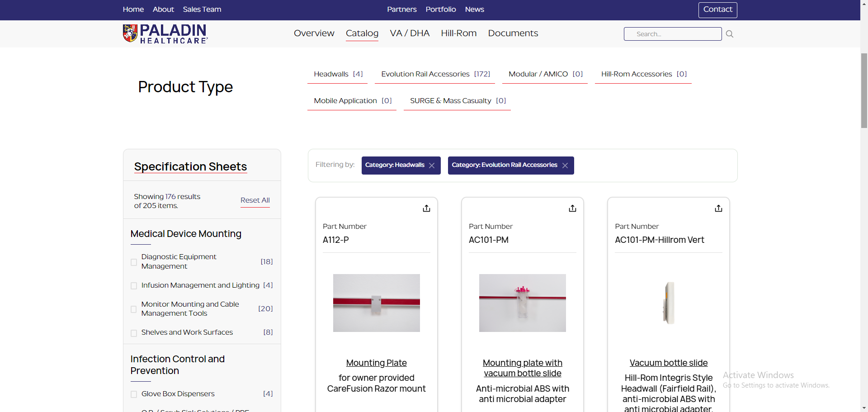The width and height of the screenshot is (868, 412).
Task: Check Monitor Mounting and Cable Management Tools
Action: click(134, 309)
